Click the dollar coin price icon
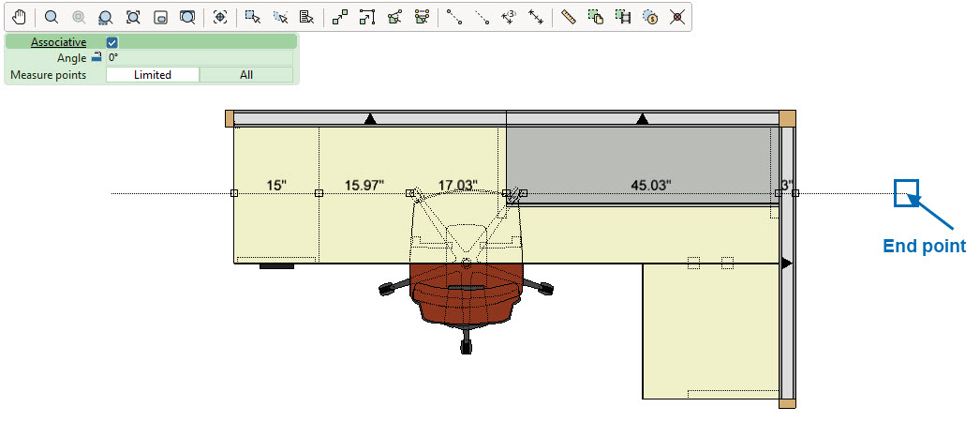The height and width of the screenshot is (437, 980). 650,17
